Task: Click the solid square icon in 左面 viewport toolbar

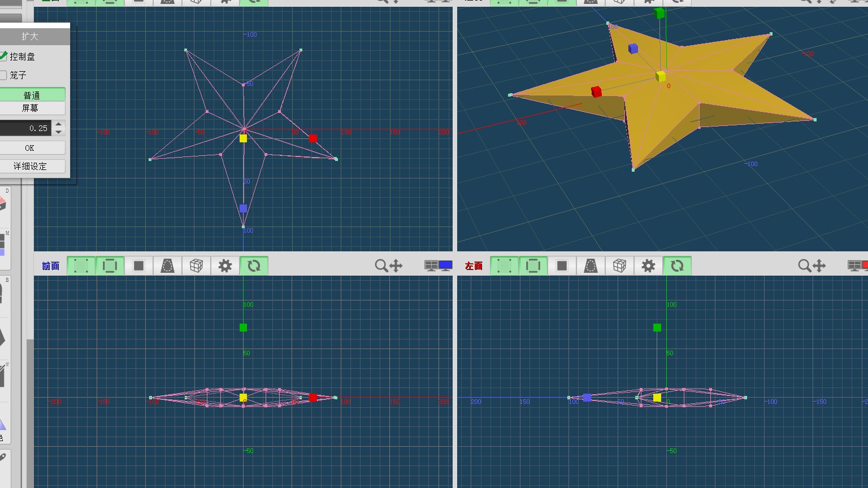Action: [x=562, y=265]
